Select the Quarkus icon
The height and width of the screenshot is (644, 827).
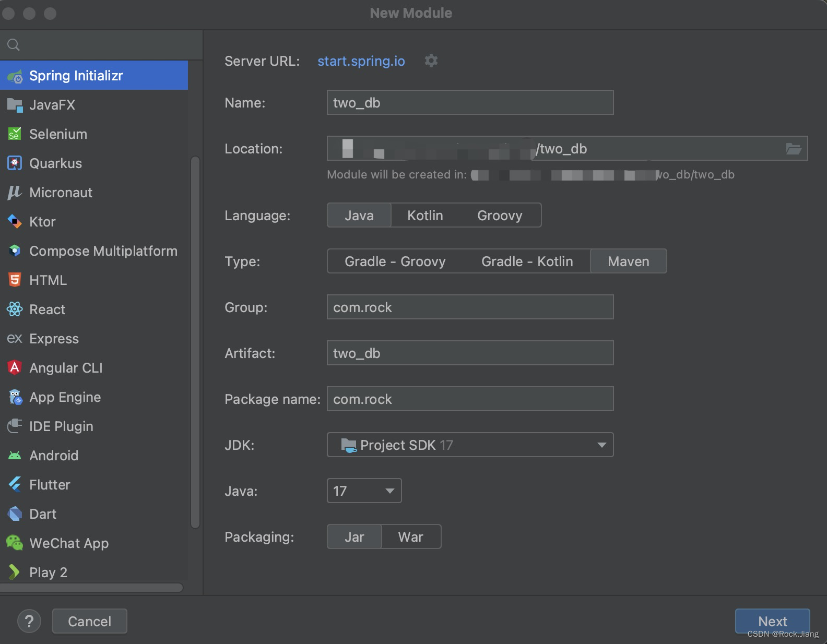pos(15,163)
